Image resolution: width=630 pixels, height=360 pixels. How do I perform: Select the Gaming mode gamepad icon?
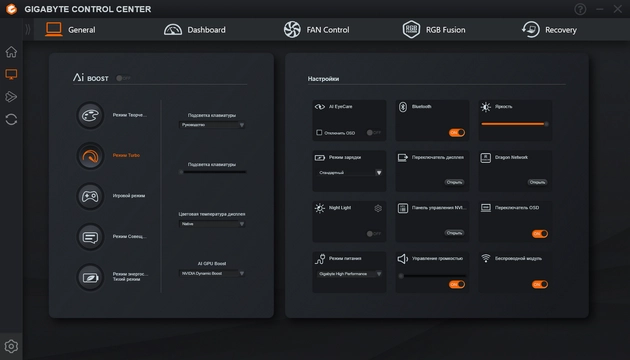[90, 196]
